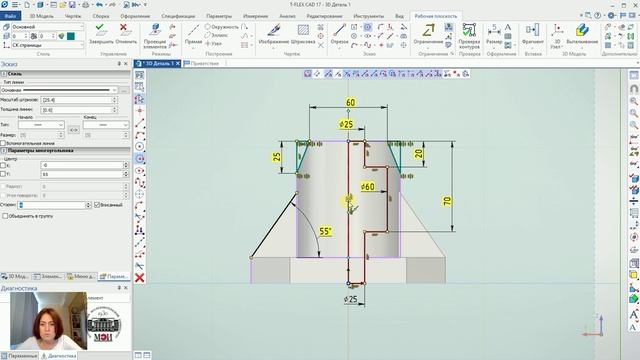This screenshot has width=640, height=360.
Task: Open the Файл menu tab
Action: point(11,16)
